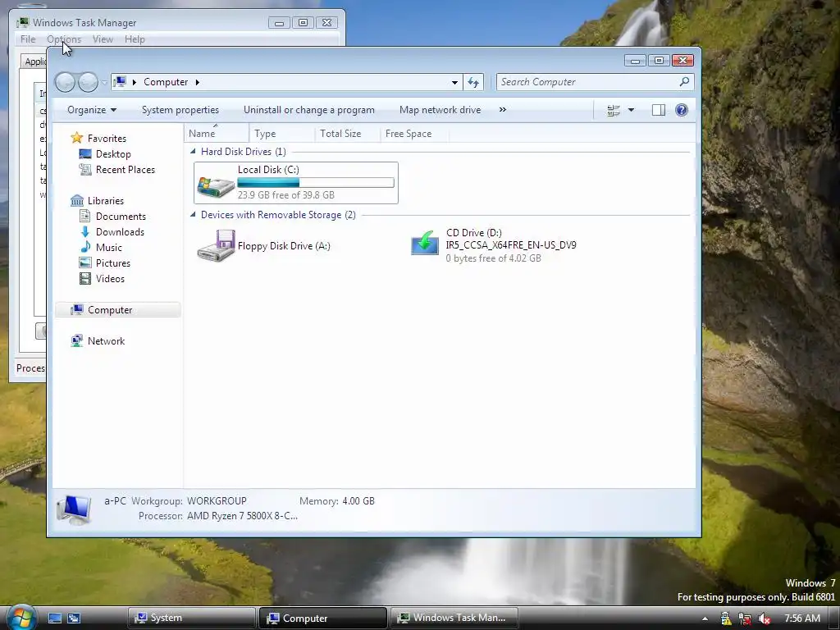
Task: Open the Options menu in Task Manager
Action: [64, 39]
